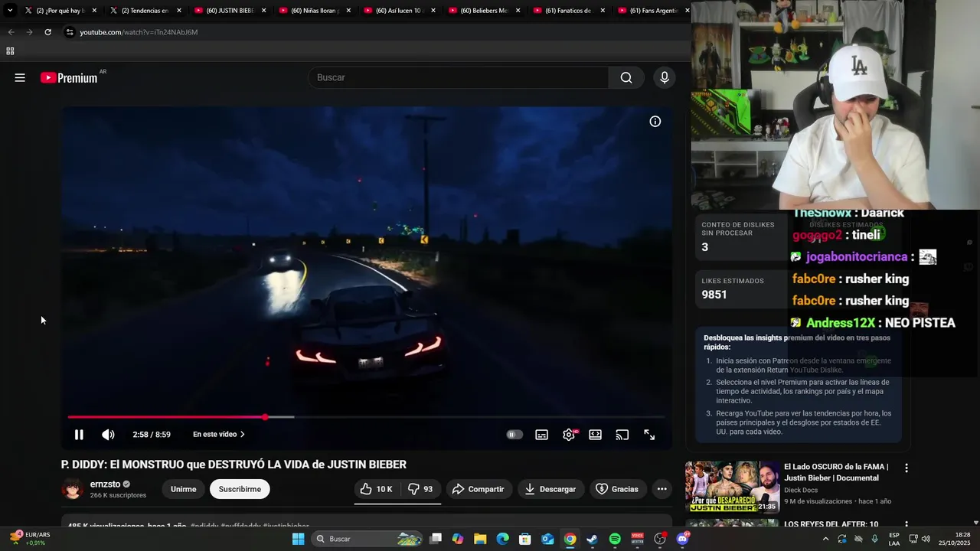
Task: Open the browser tab search dropdown arrow
Action: click(x=10, y=11)
